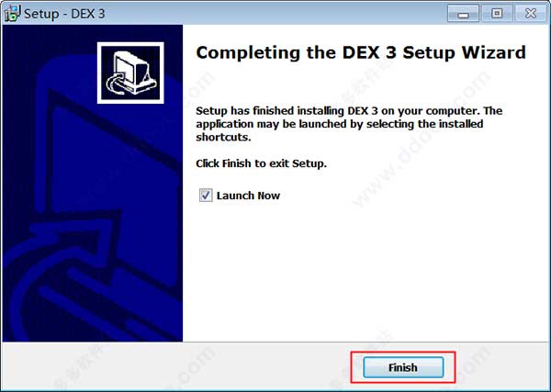This screenshot has width=551, height=392.
Task: Click the 'Setup has finished installing' paragraph
Action: coord(349,124)
